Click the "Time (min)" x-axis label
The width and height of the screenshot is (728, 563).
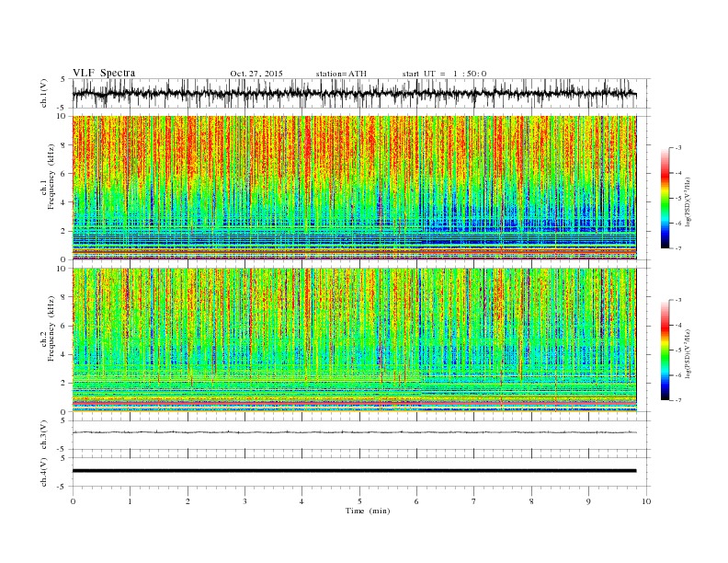tap(368, 511)
